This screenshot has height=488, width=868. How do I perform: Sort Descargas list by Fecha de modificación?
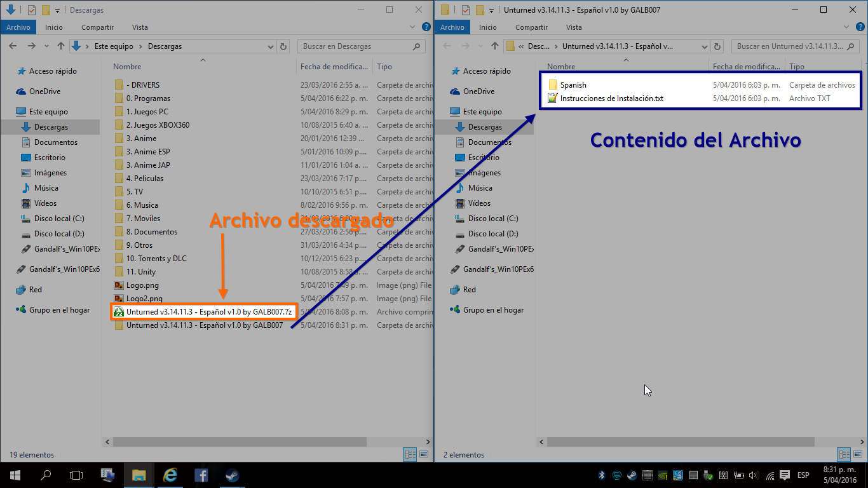click(334, 67)
